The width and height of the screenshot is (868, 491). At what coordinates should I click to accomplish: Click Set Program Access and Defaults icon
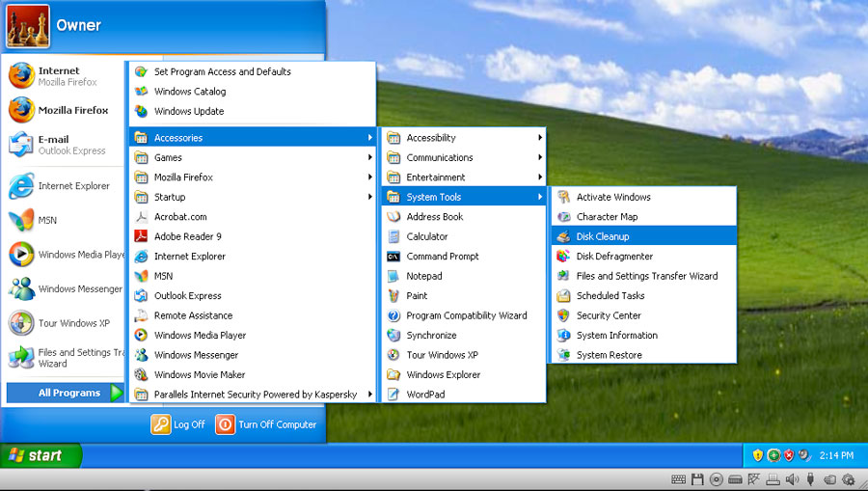(x=141, y=71)
